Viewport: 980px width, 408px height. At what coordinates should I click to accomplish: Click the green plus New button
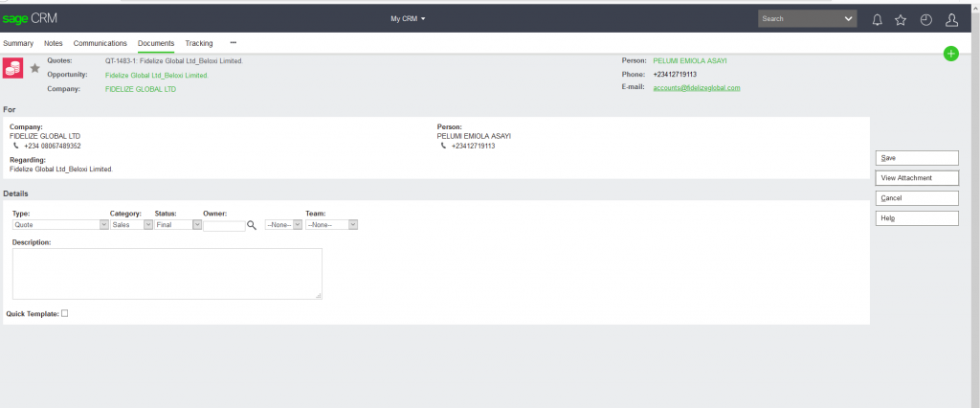pos(950,54)
